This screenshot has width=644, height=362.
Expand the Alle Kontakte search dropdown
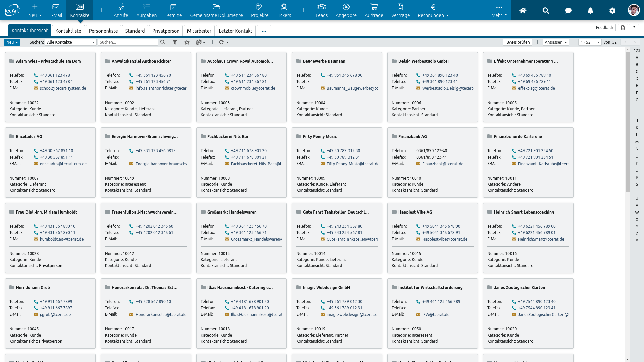click(71, 42)
